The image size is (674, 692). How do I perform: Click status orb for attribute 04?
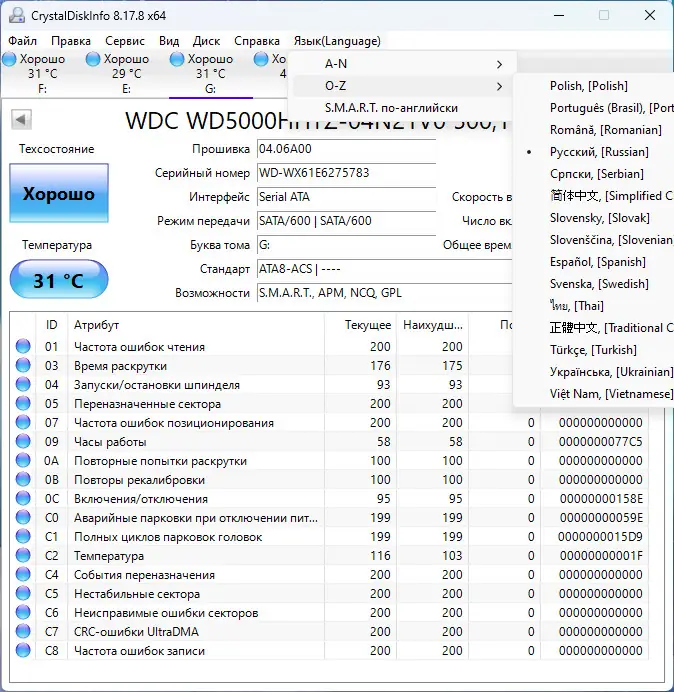coord(23,384)
